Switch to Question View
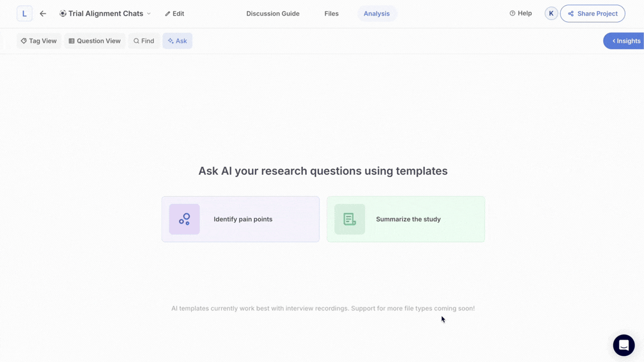The width and height of the screenshot is (644, 362). coord(94,41)
